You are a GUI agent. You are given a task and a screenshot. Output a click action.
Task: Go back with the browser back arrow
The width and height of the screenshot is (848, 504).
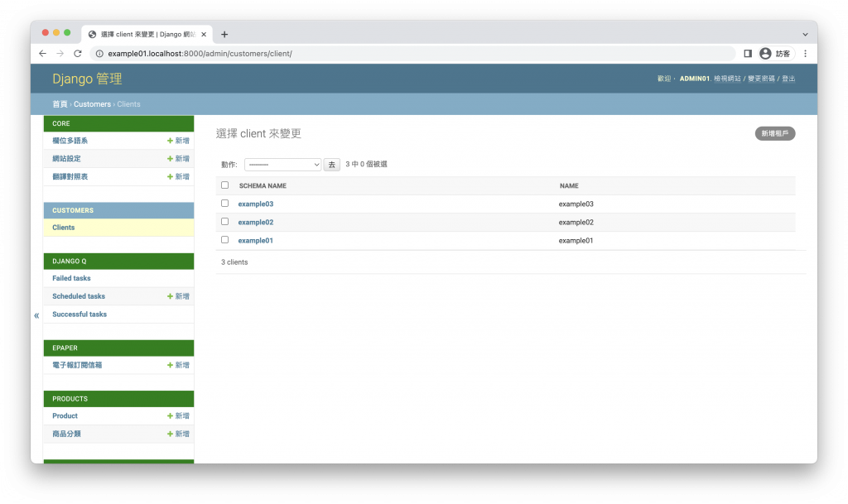click(x=43, y=54)
